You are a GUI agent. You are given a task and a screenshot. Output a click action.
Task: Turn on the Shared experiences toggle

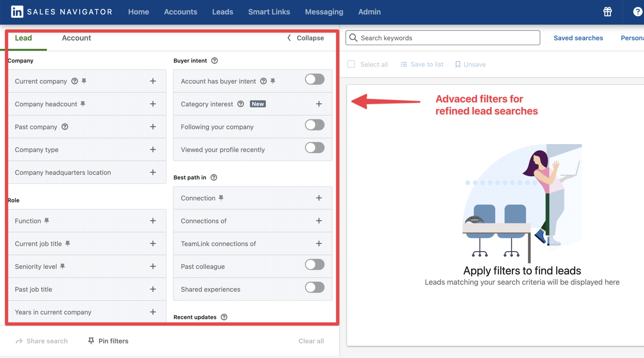pos(315,287)
